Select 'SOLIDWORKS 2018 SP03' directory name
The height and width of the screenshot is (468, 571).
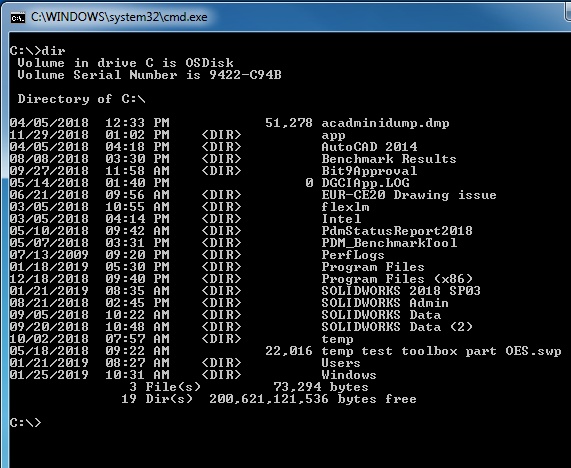pyautogui.click(x=401, y=291)
